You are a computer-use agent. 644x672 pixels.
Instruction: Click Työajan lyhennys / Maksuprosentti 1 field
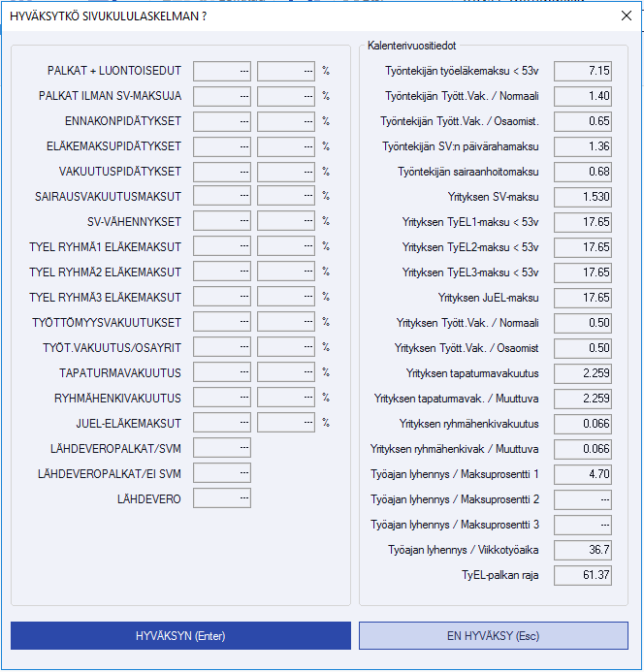[583, 474]
